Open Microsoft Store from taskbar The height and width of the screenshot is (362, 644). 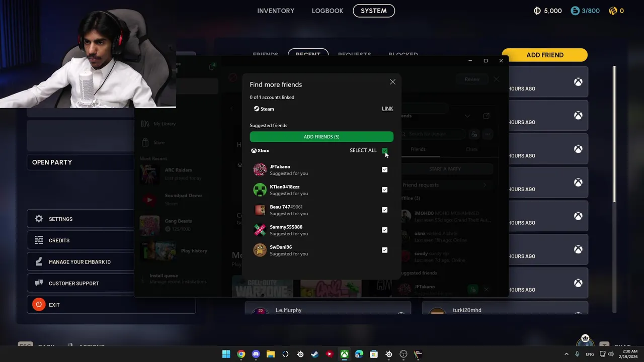(x=374, y=354)
